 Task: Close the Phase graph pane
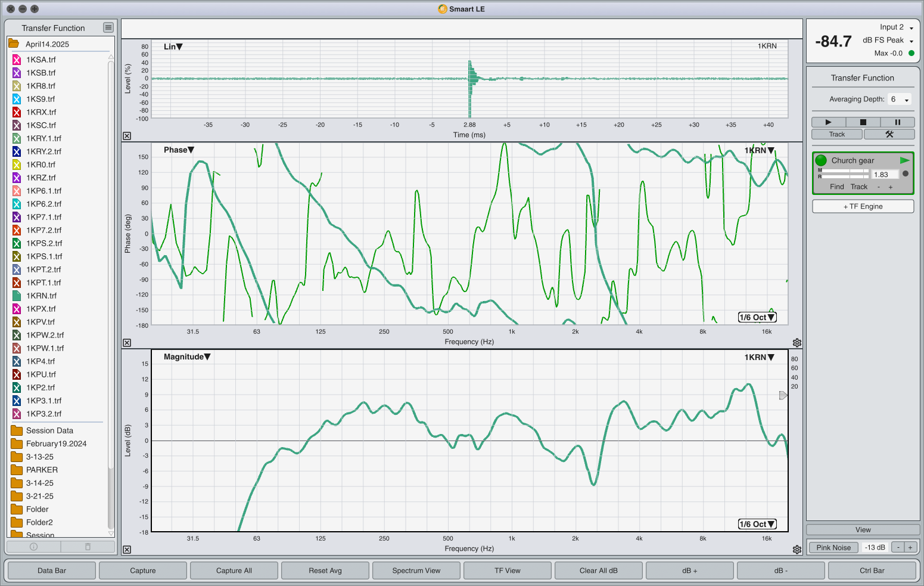pos(127,343)
